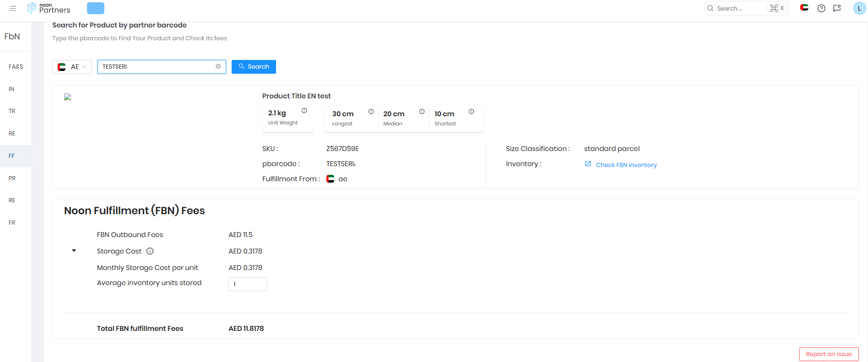Click Unit Weight info icon
Image resolution: width=868 pixels, height=362 pixels.
click(x=304, y=111)
